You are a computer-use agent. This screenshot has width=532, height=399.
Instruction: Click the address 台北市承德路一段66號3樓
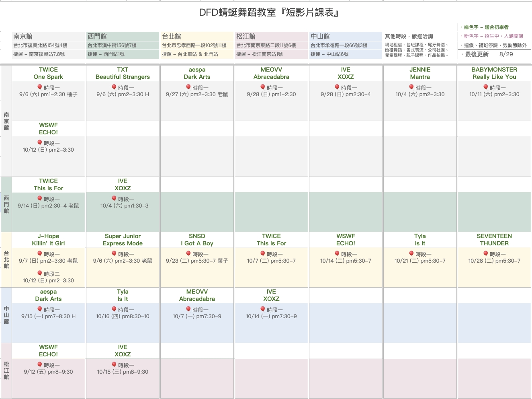[339, 45]
